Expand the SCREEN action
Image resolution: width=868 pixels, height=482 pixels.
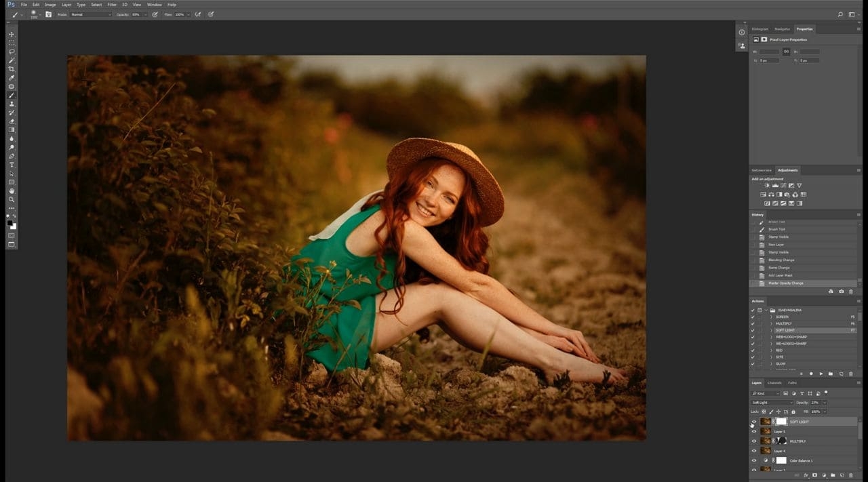[770, 317]
